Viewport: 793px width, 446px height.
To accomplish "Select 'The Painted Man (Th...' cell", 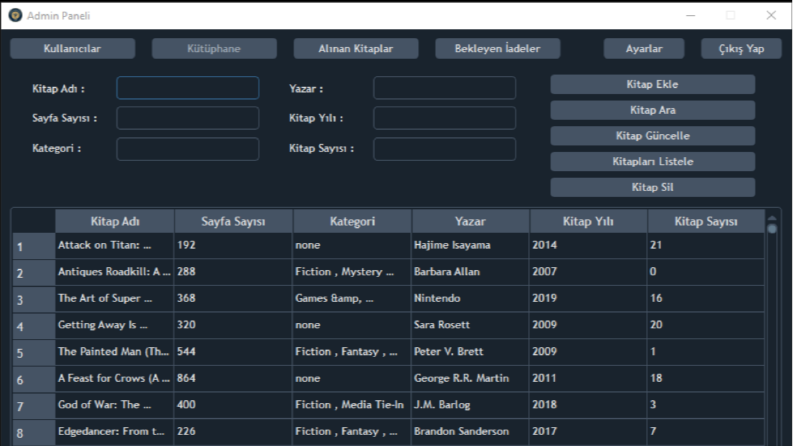I will [x=115, y=352].
